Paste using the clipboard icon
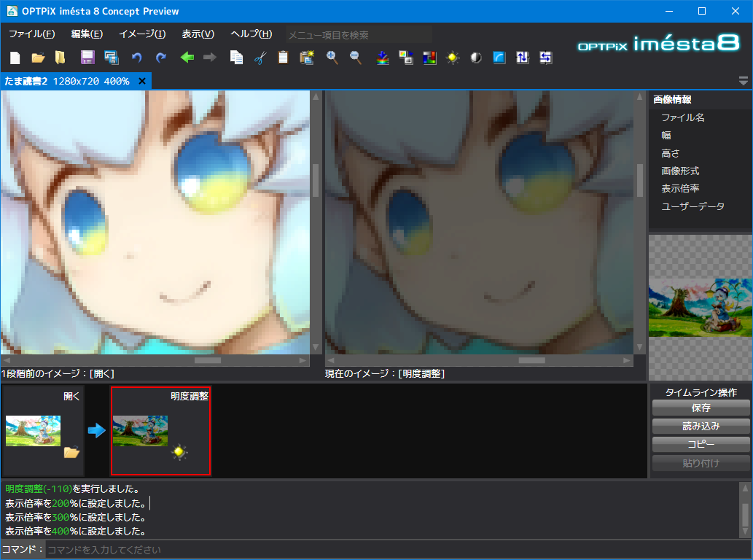 click(x=284, y=58)
